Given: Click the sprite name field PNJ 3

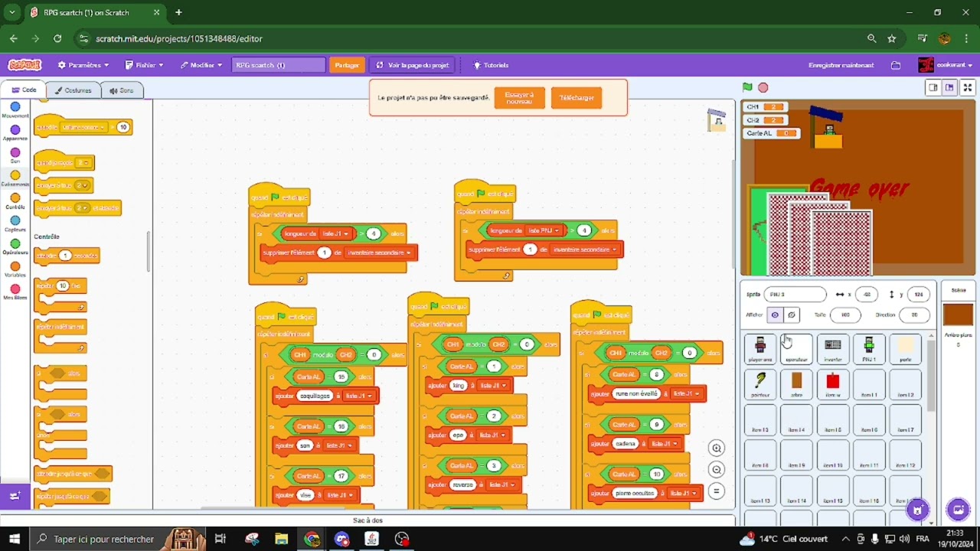Looking at the screenshot, I should coord(795,294).
